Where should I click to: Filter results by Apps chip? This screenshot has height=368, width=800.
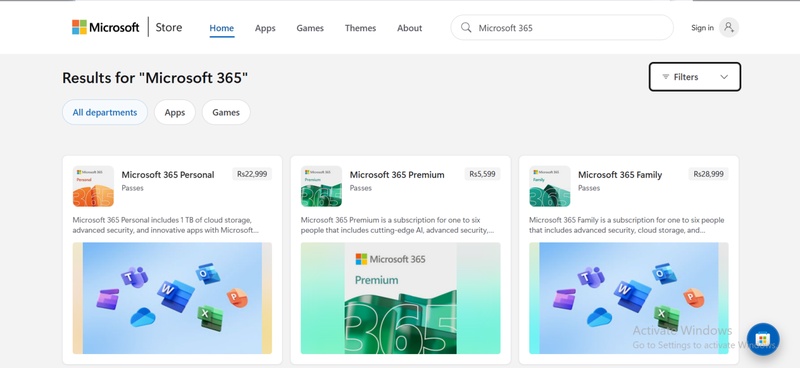pos(174,112)
